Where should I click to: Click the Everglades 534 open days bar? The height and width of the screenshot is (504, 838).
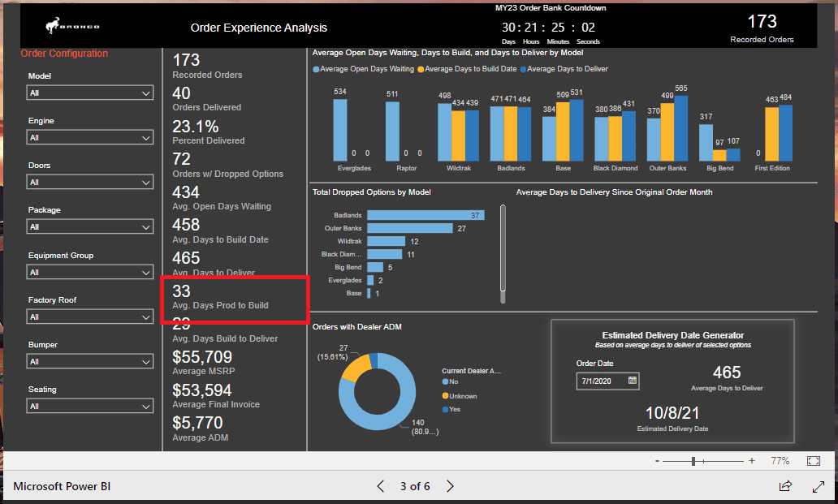[x=340, y=130]
